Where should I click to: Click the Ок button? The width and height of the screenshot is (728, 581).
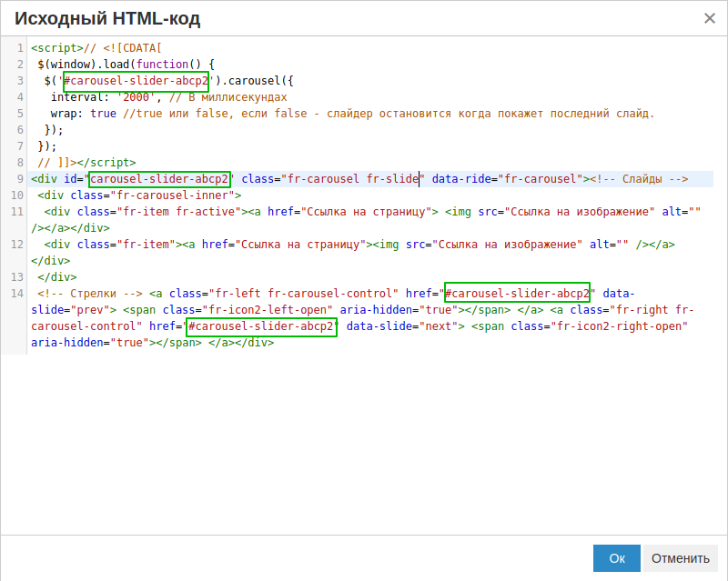click(617, 558)
